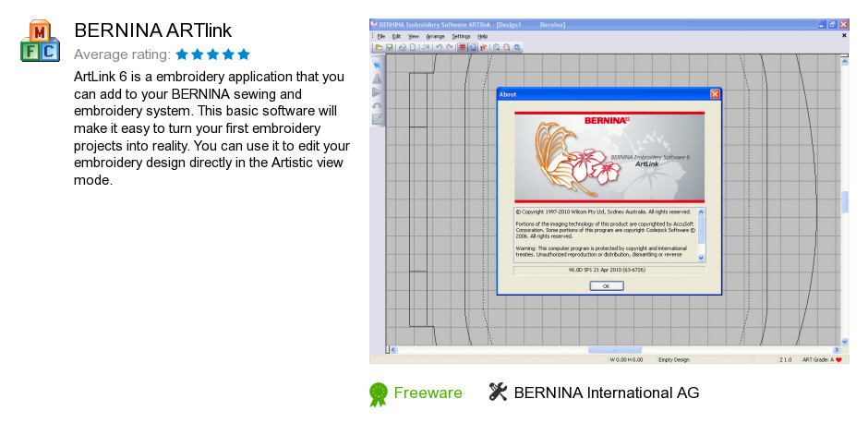Image resolution: width=868 pixels, height=435 pixels.
Task: Open the Arrange menu
Action: coord(435,37)
